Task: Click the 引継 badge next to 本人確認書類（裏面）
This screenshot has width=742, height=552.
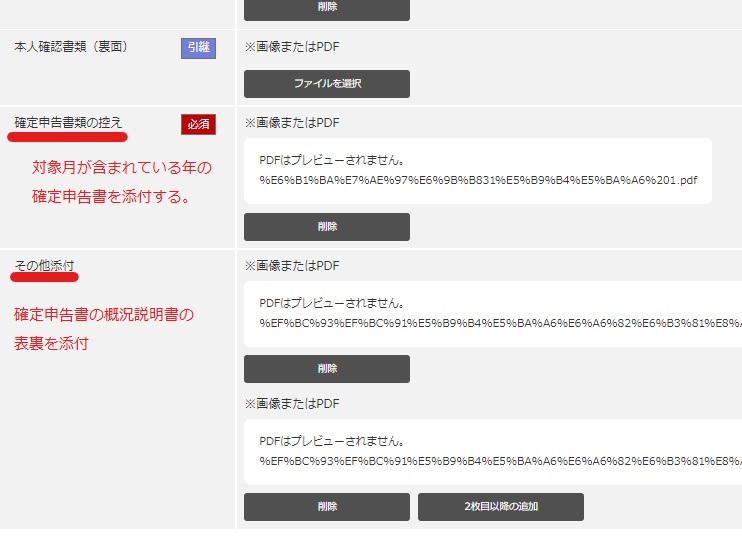Action: 198,48
